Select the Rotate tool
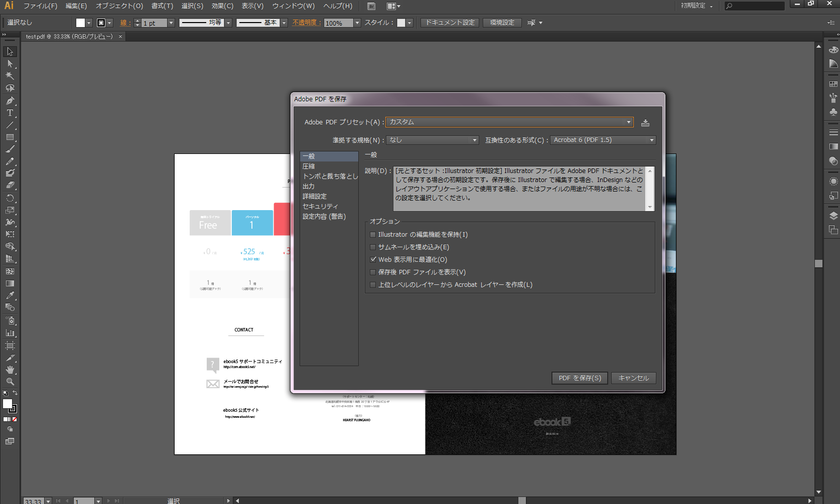The width and height of the screenshot is (840, 504). [10, 198]
